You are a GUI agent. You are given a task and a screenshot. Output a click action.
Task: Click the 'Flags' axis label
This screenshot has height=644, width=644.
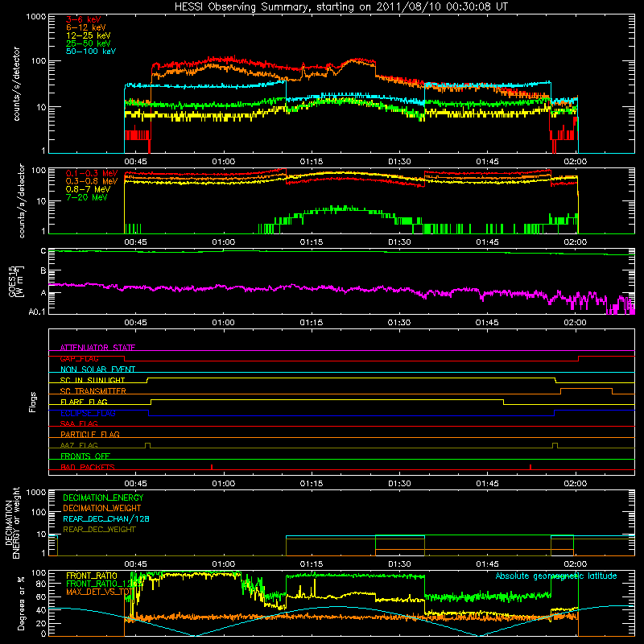(x=33, y=402)
